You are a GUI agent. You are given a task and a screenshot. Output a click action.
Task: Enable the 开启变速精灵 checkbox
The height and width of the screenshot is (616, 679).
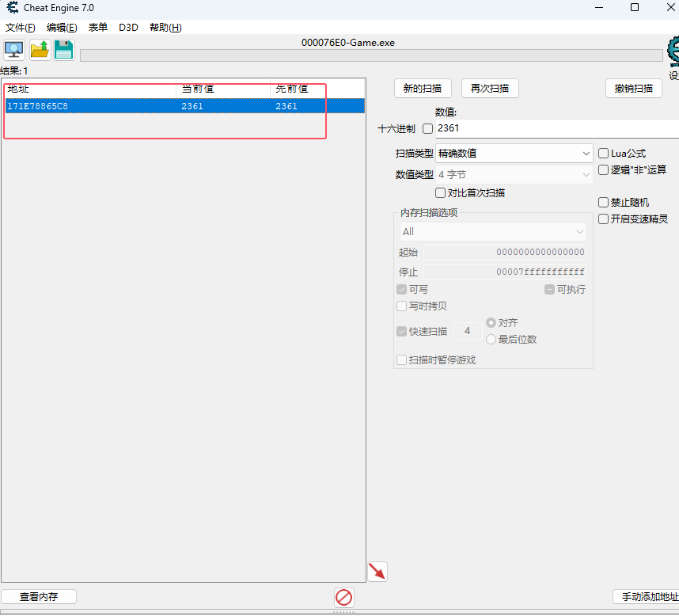[603, 219]
